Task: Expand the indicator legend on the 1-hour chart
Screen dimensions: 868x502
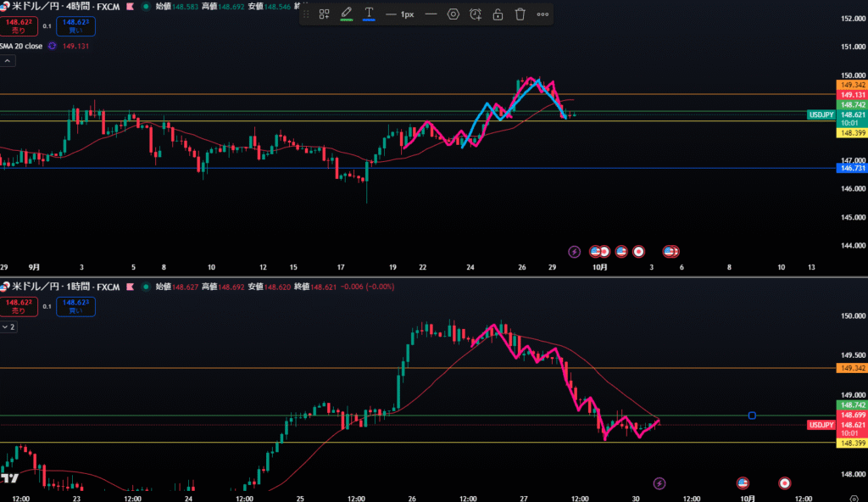Action: point(8,326)
